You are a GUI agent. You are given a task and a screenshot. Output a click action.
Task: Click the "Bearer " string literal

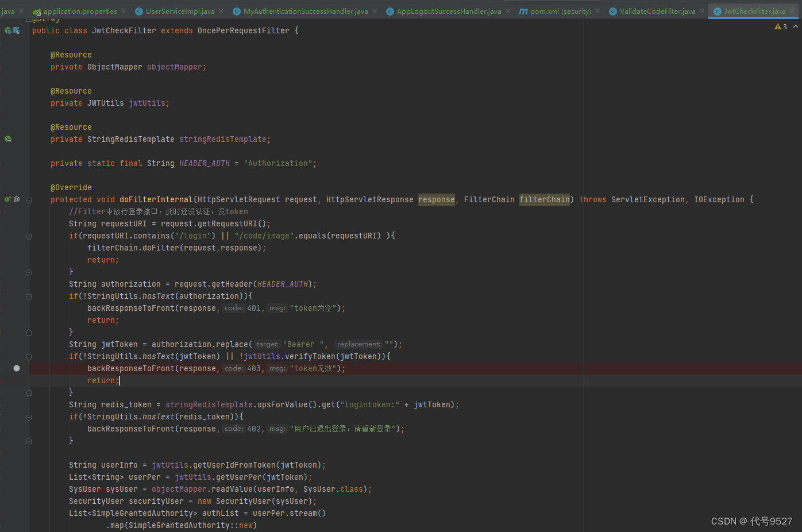[x=303, y=344]
